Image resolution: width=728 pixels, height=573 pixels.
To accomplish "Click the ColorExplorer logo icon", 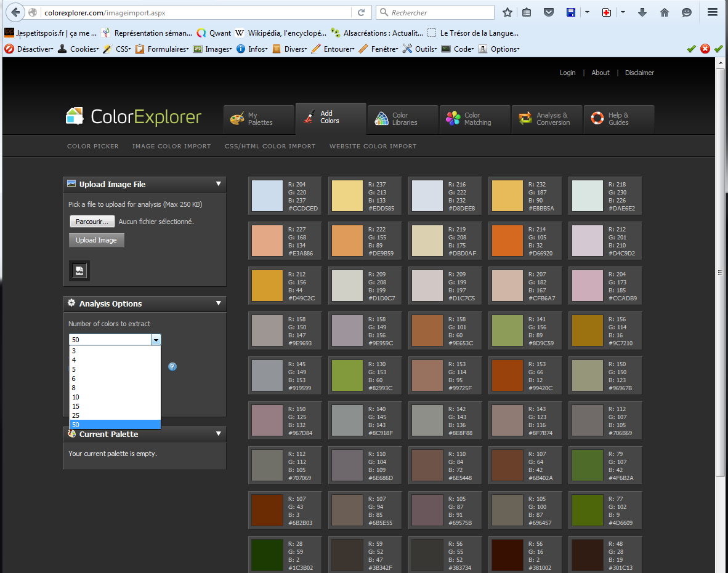I will (x=75, y=116).
